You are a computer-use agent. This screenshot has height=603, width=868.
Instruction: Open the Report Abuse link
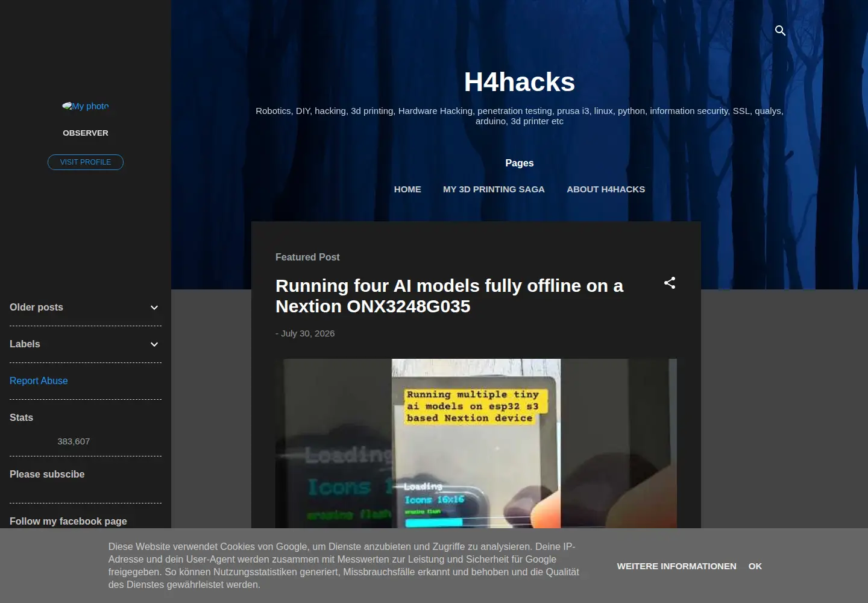[39, 380]
